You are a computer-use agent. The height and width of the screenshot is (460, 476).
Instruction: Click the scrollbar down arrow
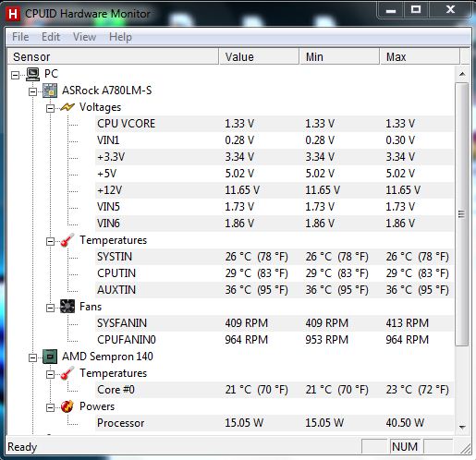[462, 427]
